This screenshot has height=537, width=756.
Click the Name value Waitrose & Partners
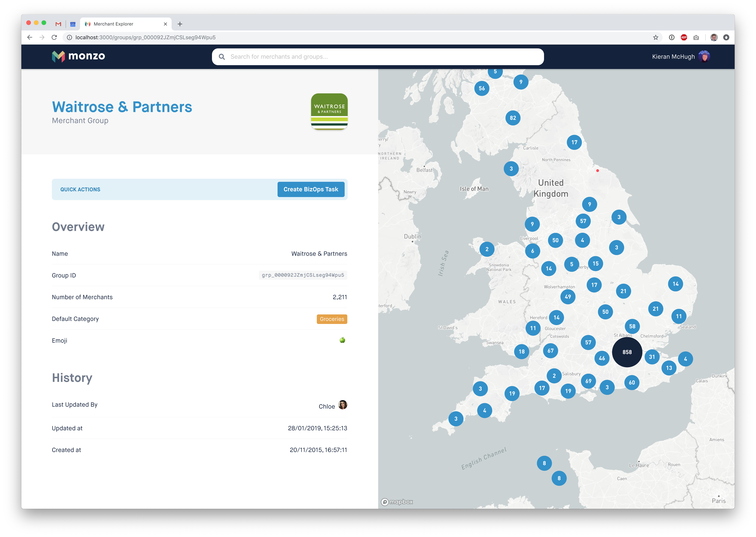[319, 254]
